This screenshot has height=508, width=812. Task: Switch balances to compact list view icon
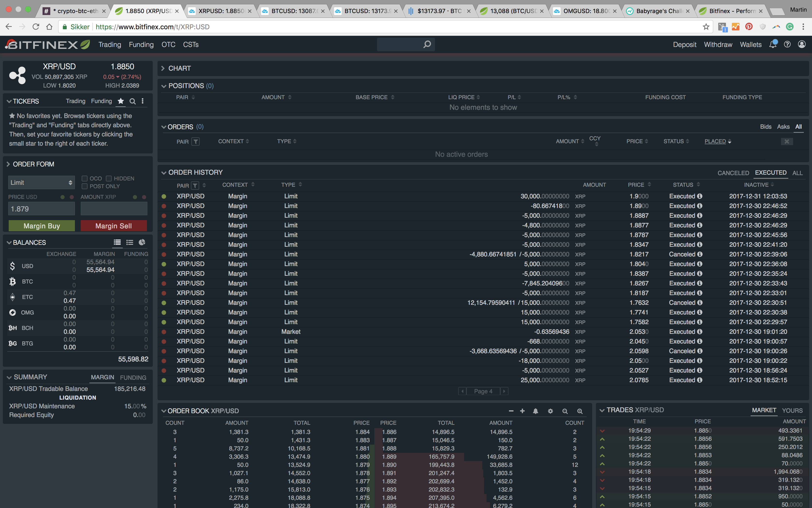[x=130, y=242]
